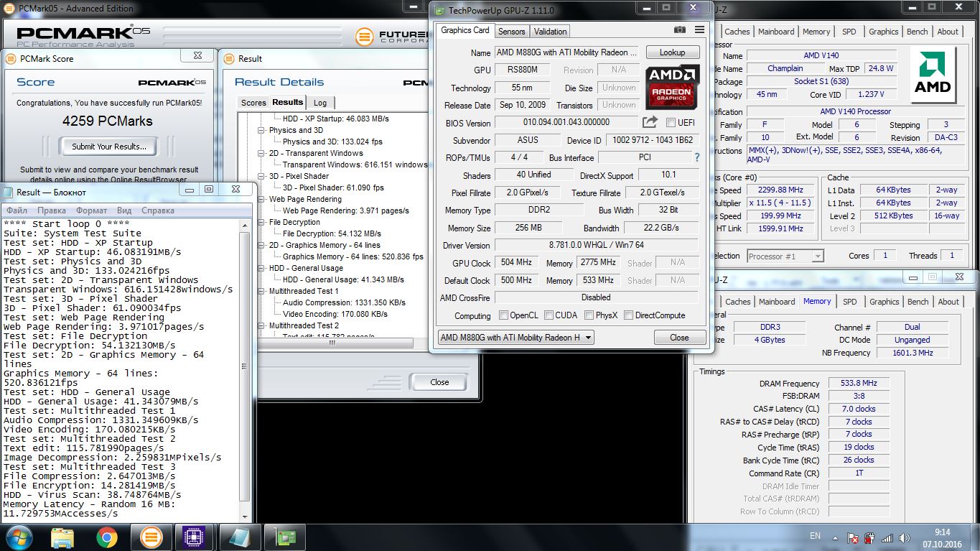980x551 pixels.
Task: Enable the CUDA checkbox
Action: (x=549, y=315)
